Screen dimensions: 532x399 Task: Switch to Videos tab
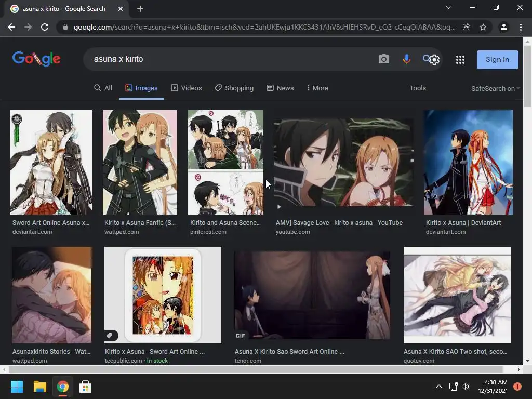187,88
